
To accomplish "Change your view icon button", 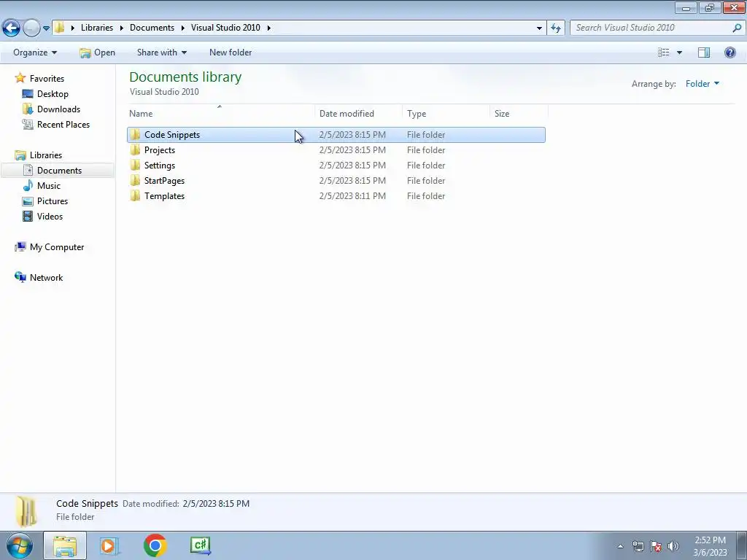I will pos(664,52).
